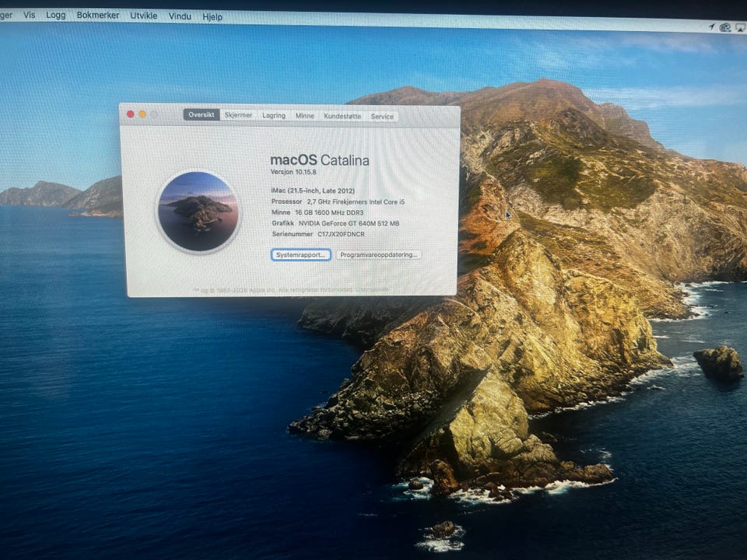Open the Vis menu

pyautogui.click(x=30, y=15)
